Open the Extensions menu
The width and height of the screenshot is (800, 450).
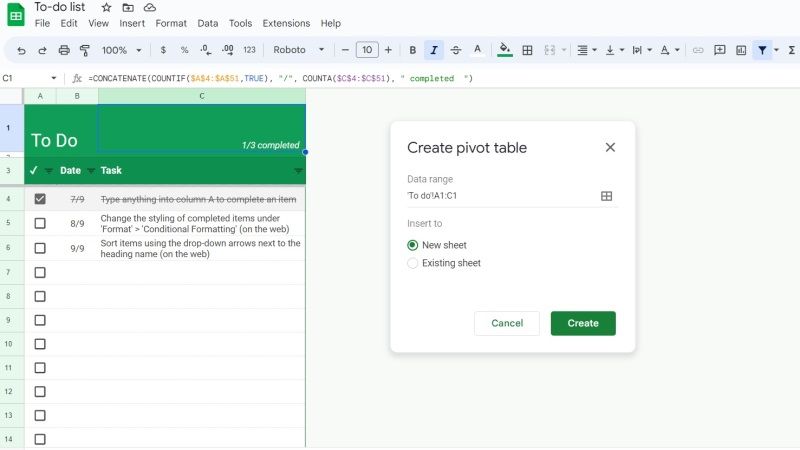(x=286, y=23)
